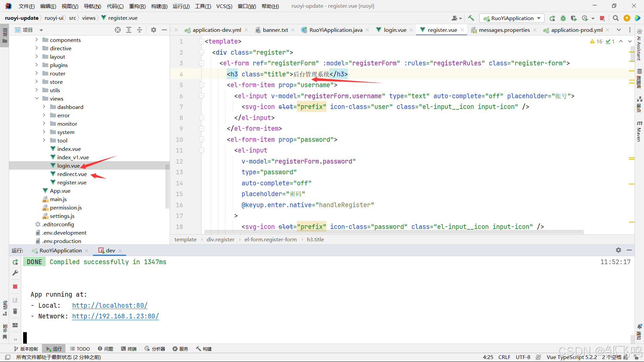Click the ruoyi-ui path breadcrumb
Viewport: 644px width, 362px height.
point(54,18)
